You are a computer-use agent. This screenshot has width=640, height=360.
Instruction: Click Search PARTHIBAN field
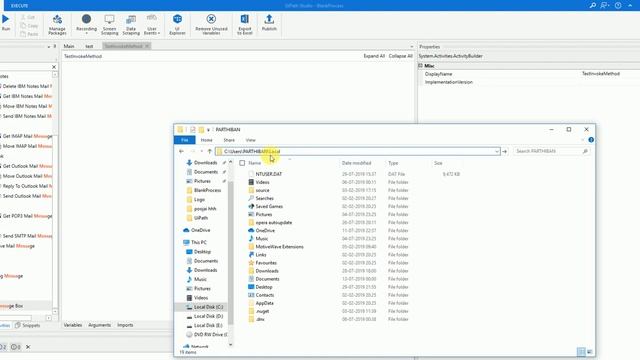551,151
